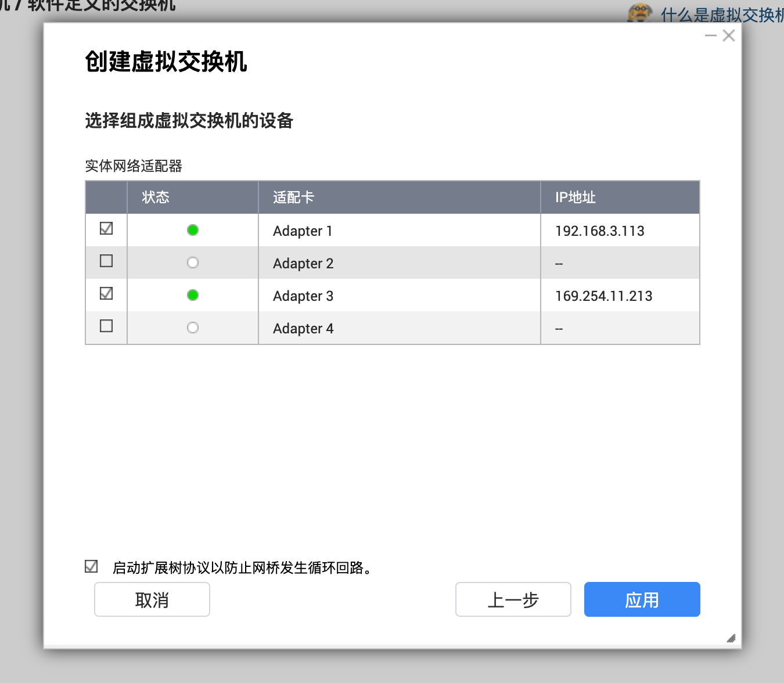This screenshot has height=683, width=784.
Task: Click the IP地址 column header
Action: 575,197
